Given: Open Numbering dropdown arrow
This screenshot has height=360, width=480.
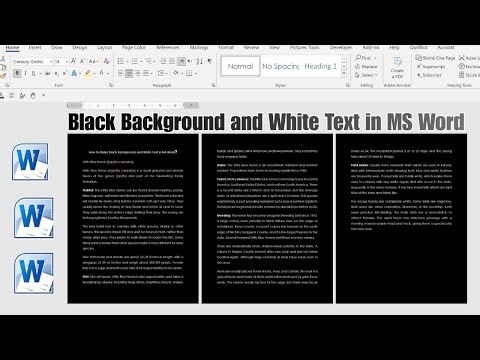Looking at the screenshot, I should pos(141,61).
